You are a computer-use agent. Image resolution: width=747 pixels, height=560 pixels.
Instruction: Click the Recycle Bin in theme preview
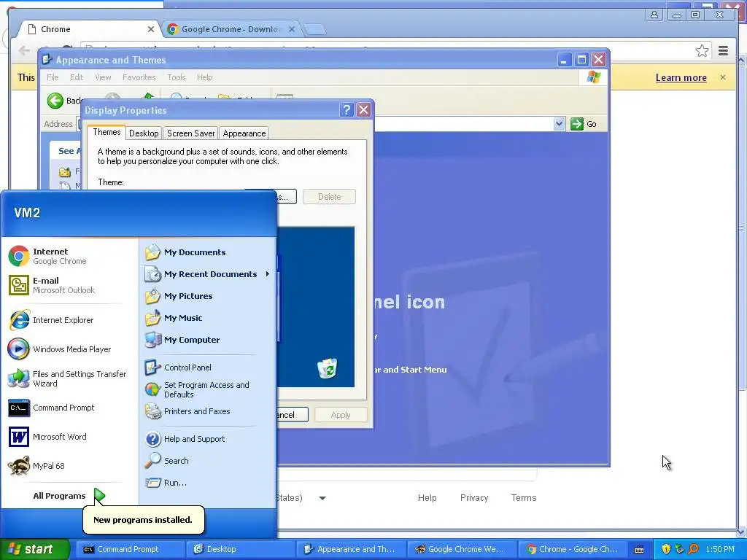click(x=328, y=368)
